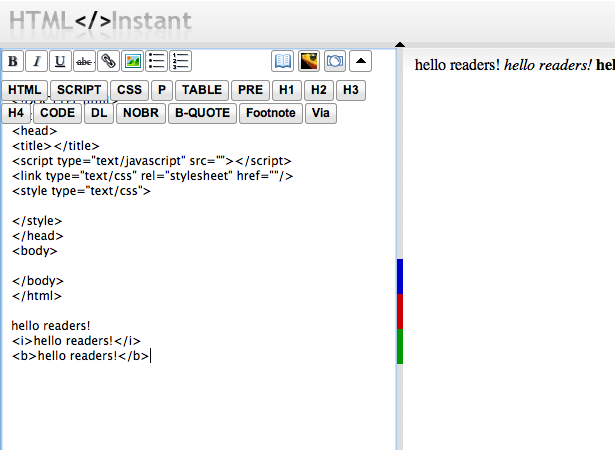
Task: Insert HTML template tag button
Action: pos(24,90)
